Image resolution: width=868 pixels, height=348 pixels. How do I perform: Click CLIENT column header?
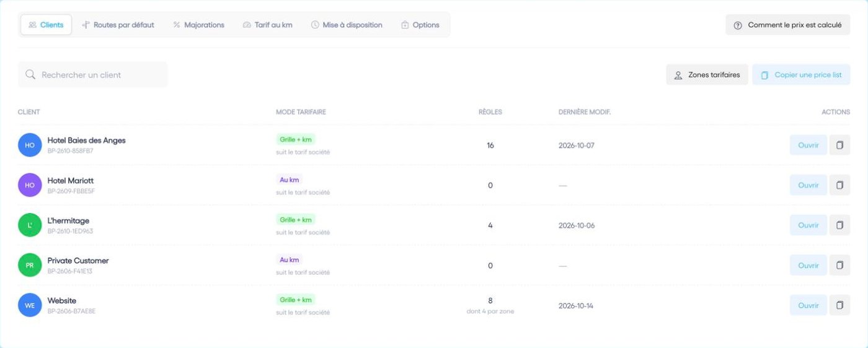click(29, 112)
